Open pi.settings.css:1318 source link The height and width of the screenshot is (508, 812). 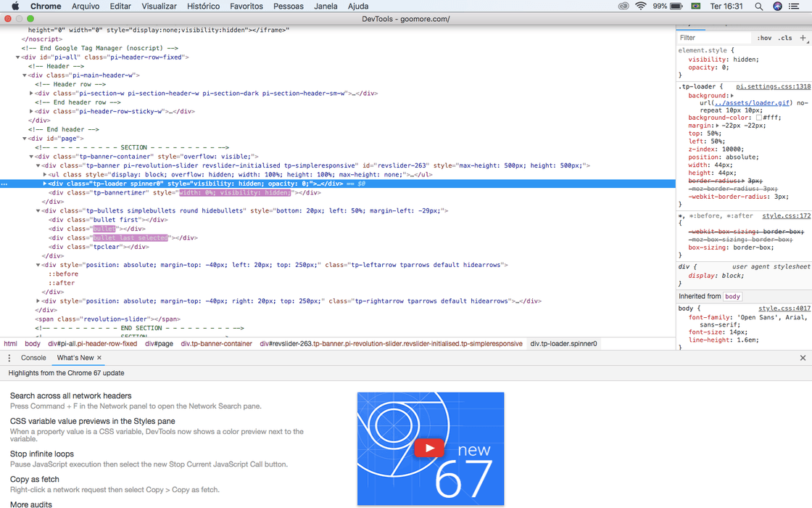[774, 87]
